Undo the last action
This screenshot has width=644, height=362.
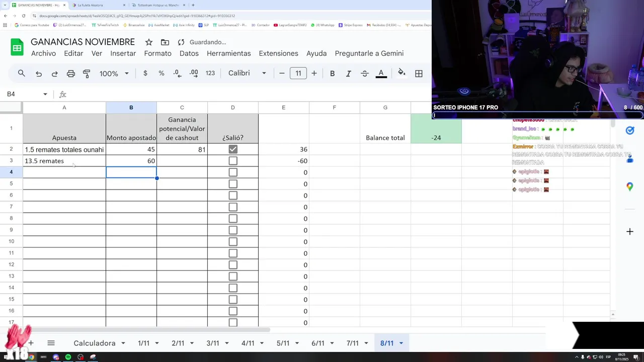(39, 73)
